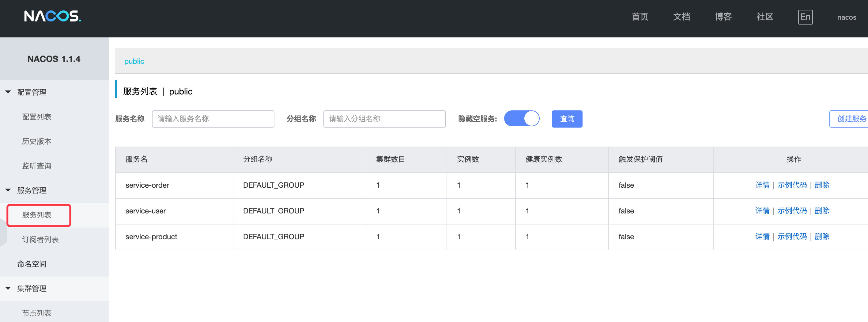Click the 配置管理 menu label
Screen dimensions: 868x322
(x=32, y=92)
